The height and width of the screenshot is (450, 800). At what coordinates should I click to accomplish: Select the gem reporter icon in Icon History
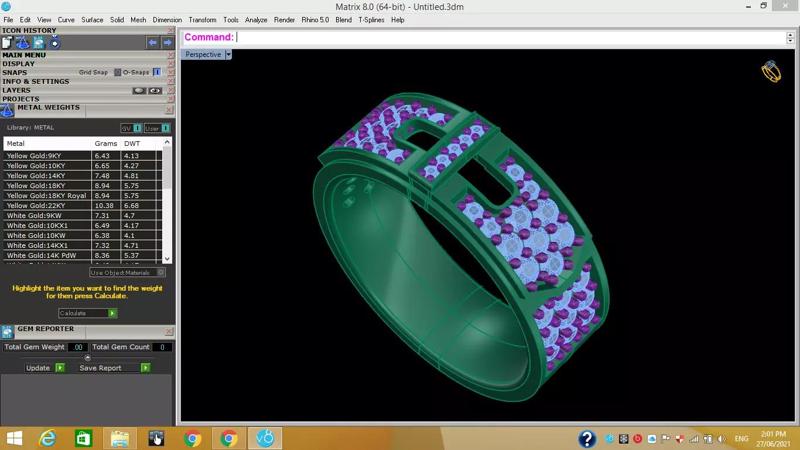[x=38, y=43]
